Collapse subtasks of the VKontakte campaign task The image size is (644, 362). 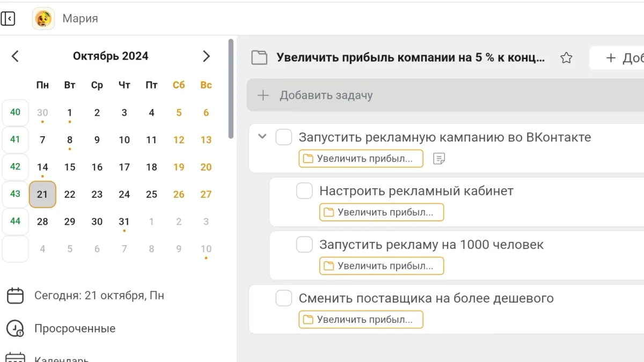pos(262,137)
